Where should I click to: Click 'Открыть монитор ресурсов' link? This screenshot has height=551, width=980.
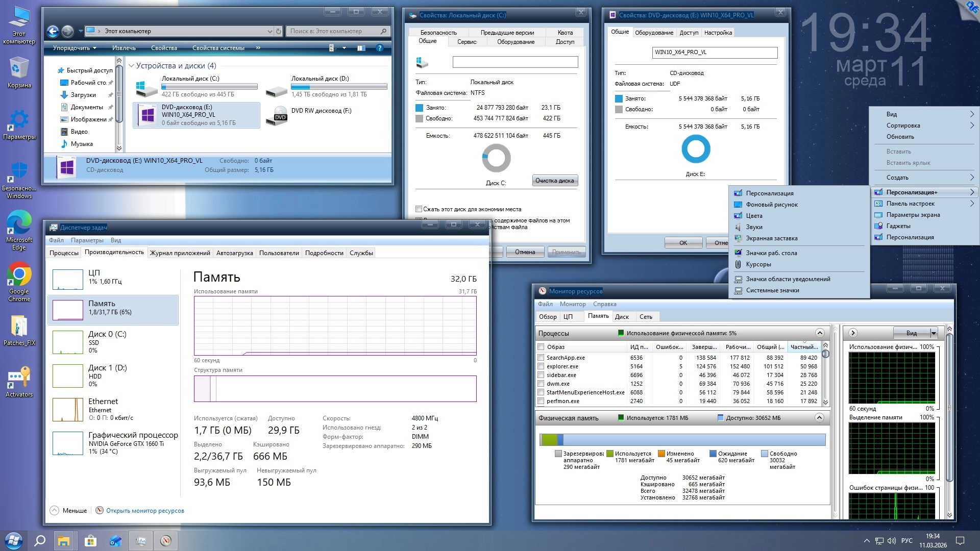[145, 511]
